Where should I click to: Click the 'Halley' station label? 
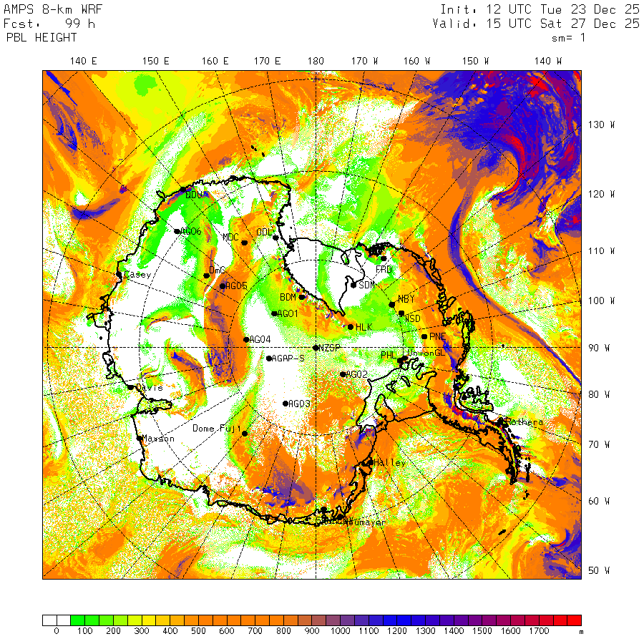[x=390, y=463]
